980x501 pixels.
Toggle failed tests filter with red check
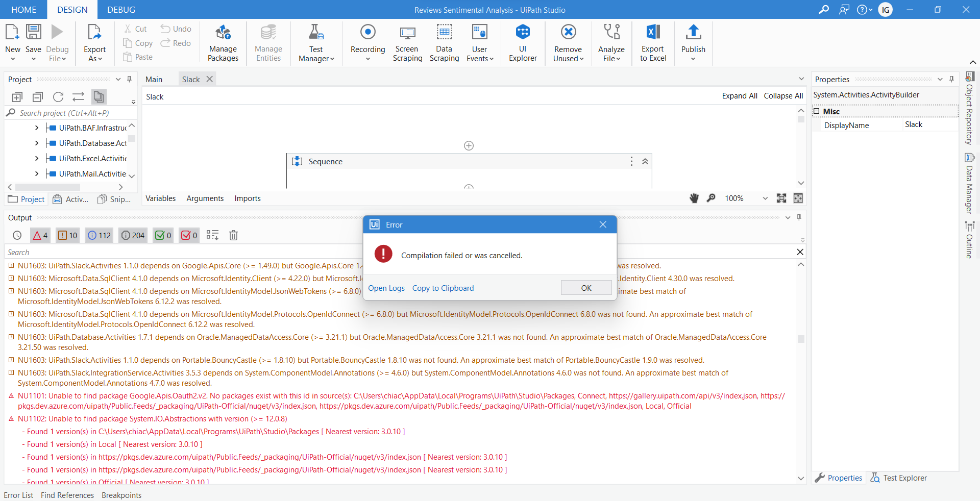189,235
